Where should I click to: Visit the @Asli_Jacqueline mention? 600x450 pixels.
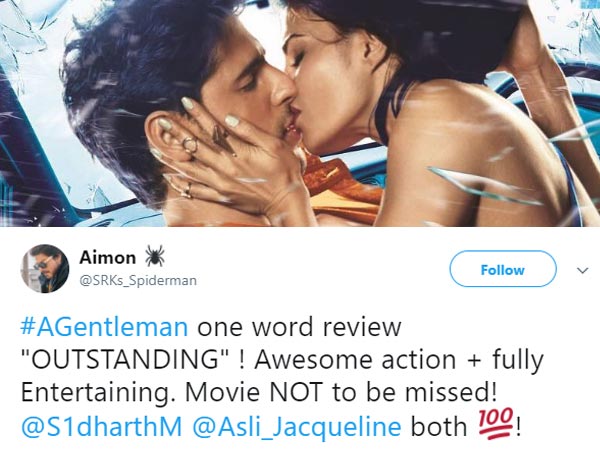click(x=297, y=427)
